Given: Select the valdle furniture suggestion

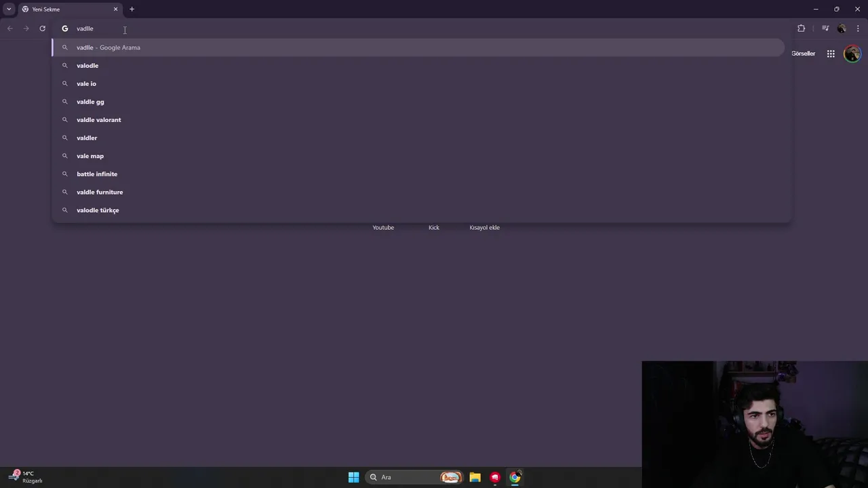Looking at the screenshot, I should [x=418, y=192].
